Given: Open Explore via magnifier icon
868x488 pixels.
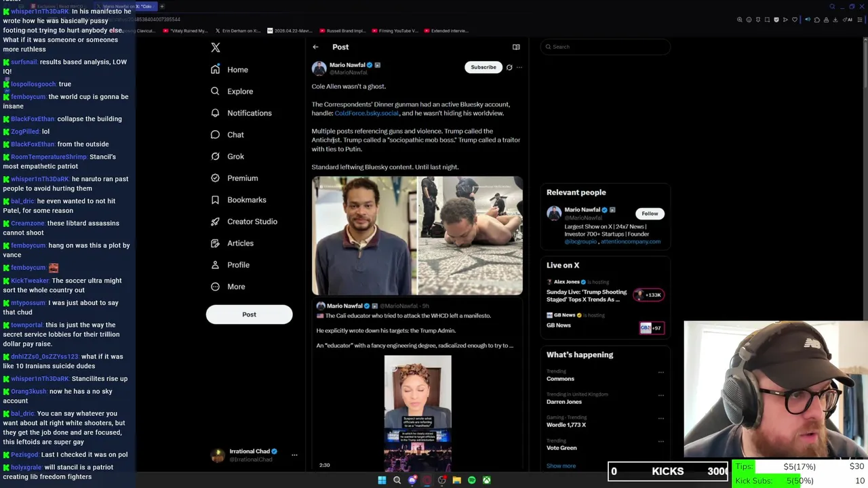Looking at the screenshot, I should pos(215,91).
